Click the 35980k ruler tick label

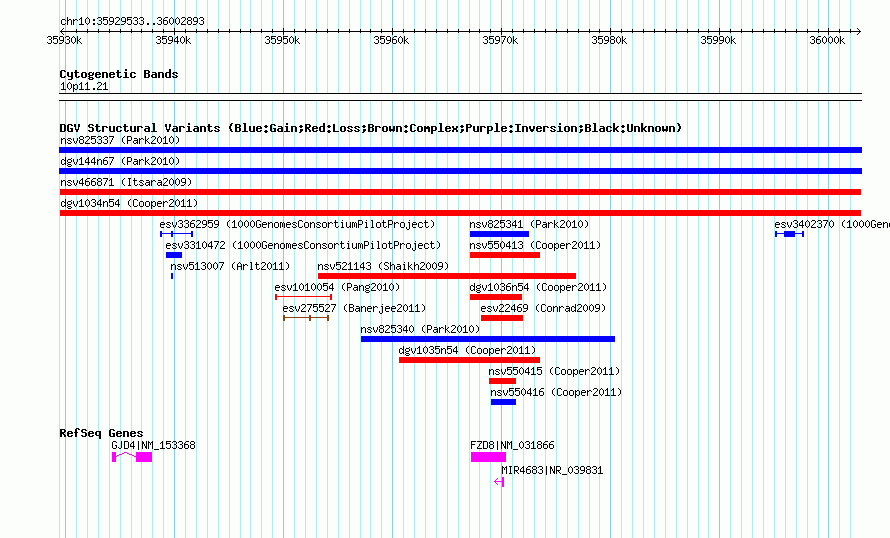(609, 40)
